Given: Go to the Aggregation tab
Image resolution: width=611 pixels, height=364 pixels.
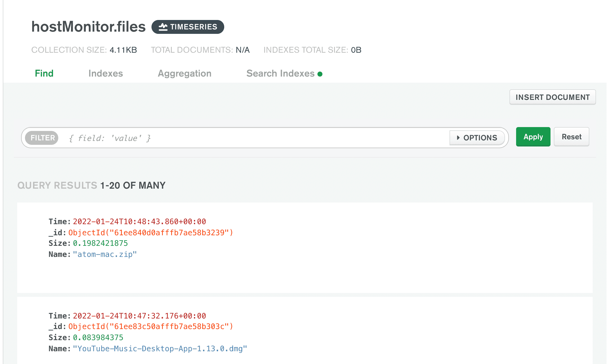Looking at the screenshot, I should click(185, 74).
